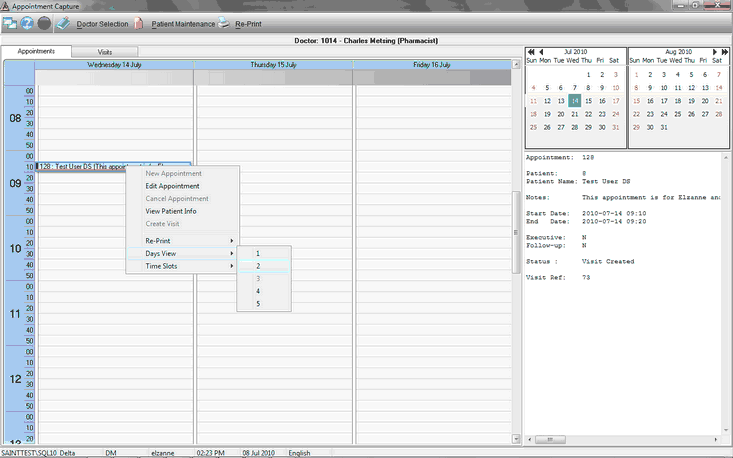
Task: Click details panel horizontal scrollbar thumb
Action: [x=550, y=439]
